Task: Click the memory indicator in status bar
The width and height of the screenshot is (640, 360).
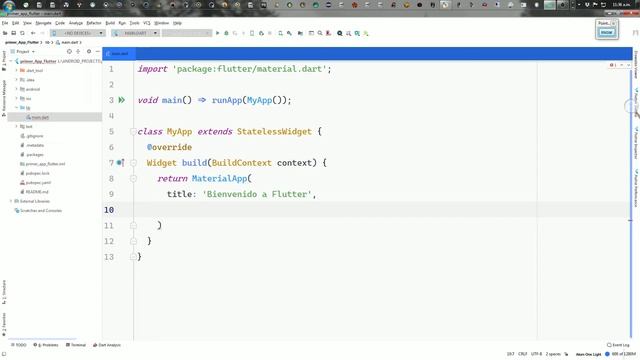Action: 623,354
